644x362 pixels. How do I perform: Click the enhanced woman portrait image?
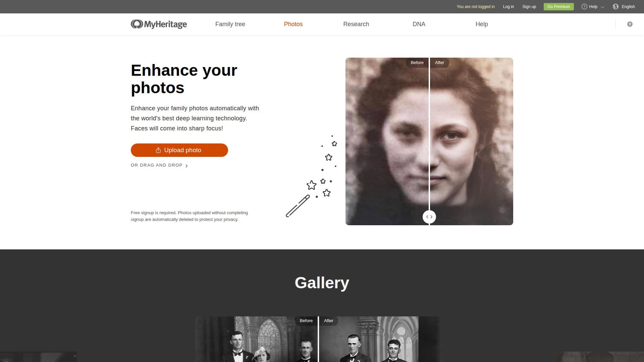click(x=429, y=141)
